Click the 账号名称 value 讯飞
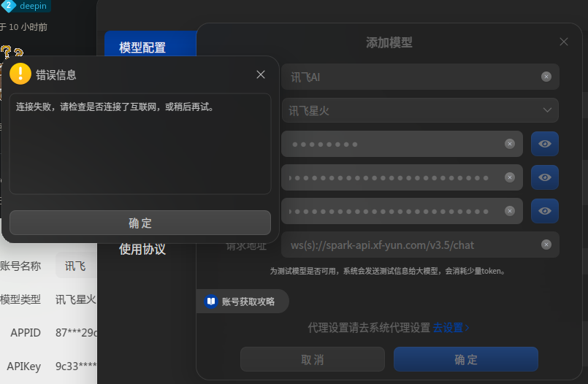The height and width of the screenshot is (384, 588). click(x=75, y=266)
